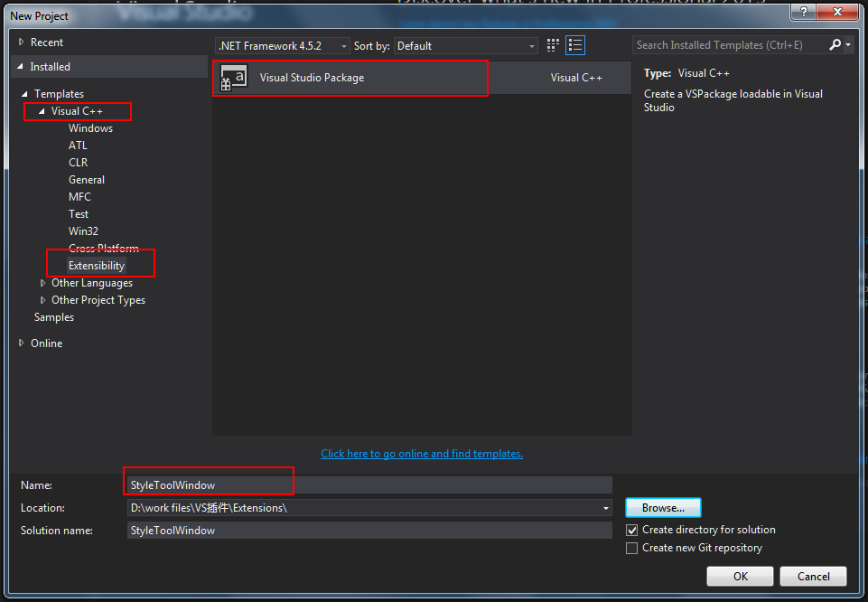Click the project Name text field
Image resolution: width=868 pixels, height=602 pixels.
tap(369, 485)
